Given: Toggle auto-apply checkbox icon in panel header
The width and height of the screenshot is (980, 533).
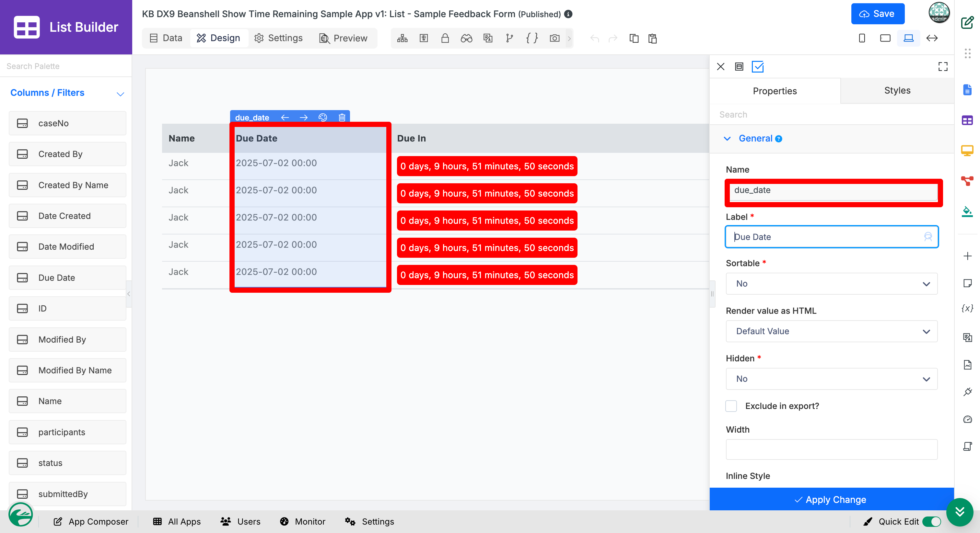Looking at the screenshot, I should point(757,66).
